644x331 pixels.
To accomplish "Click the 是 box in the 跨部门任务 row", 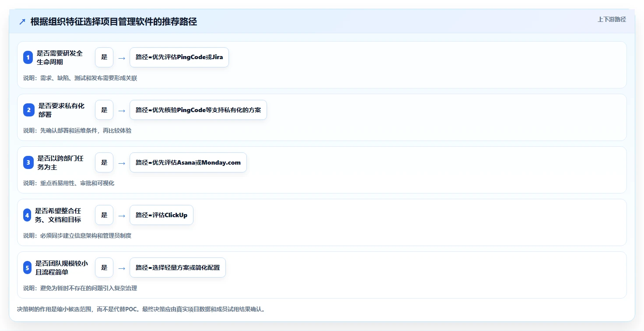I will (x=104, y=162).
